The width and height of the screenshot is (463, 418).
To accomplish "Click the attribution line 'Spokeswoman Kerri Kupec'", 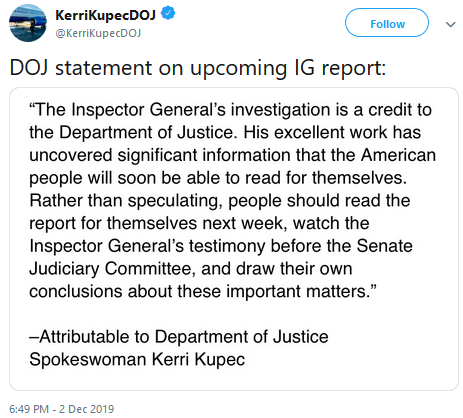I will coord(137,359).
